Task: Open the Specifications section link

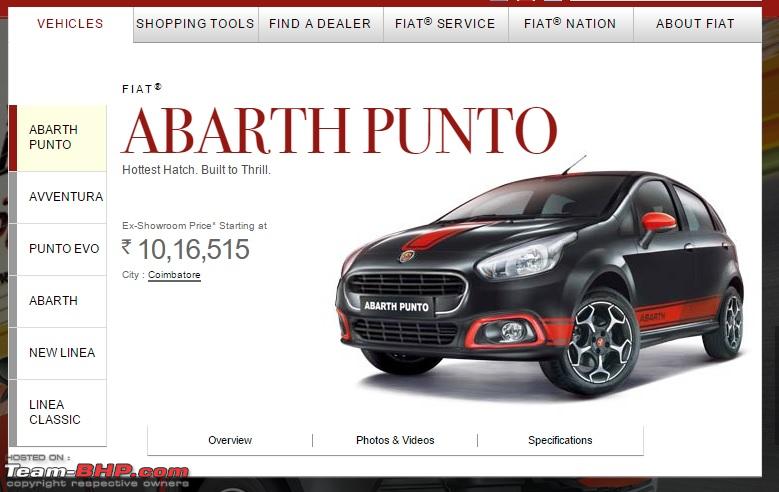Action: 560,440
